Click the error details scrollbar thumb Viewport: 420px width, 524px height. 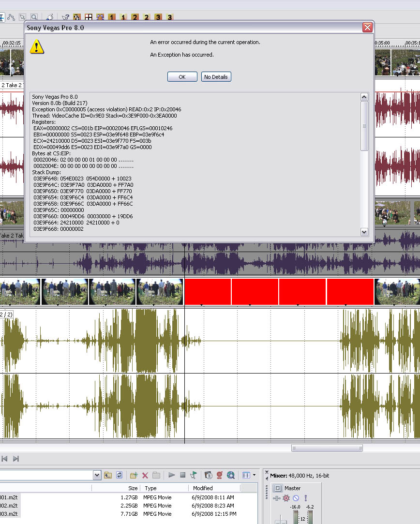pyautogui.click(x=364, y=126)
